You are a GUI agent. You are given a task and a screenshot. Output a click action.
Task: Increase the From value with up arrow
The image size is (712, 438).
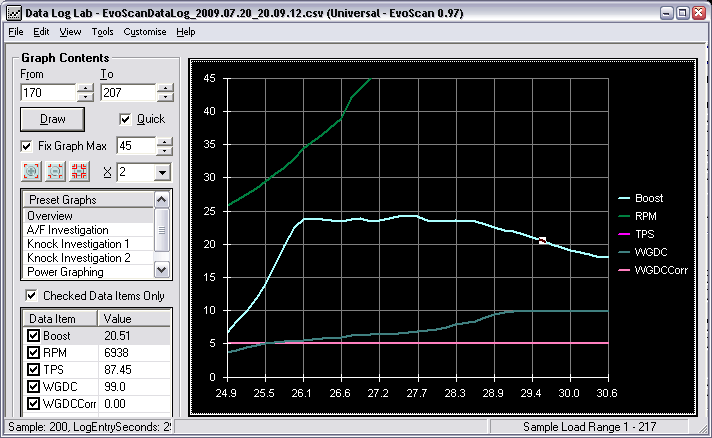click(85, 88)
